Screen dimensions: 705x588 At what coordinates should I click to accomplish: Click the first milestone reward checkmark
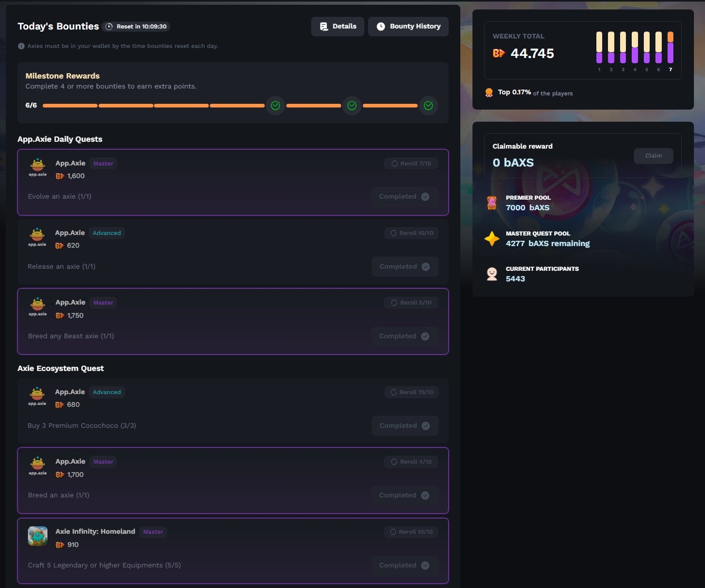pyautogui.click(x=275, y=105)
